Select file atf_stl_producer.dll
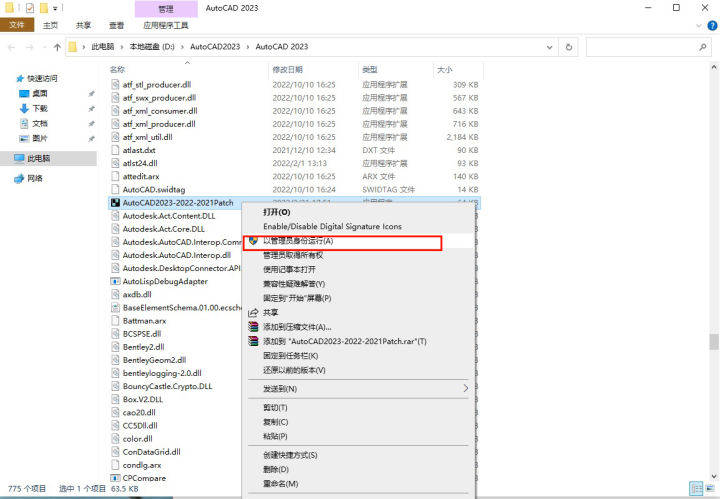This screenshot has width=720, height=499. (157, 85)
